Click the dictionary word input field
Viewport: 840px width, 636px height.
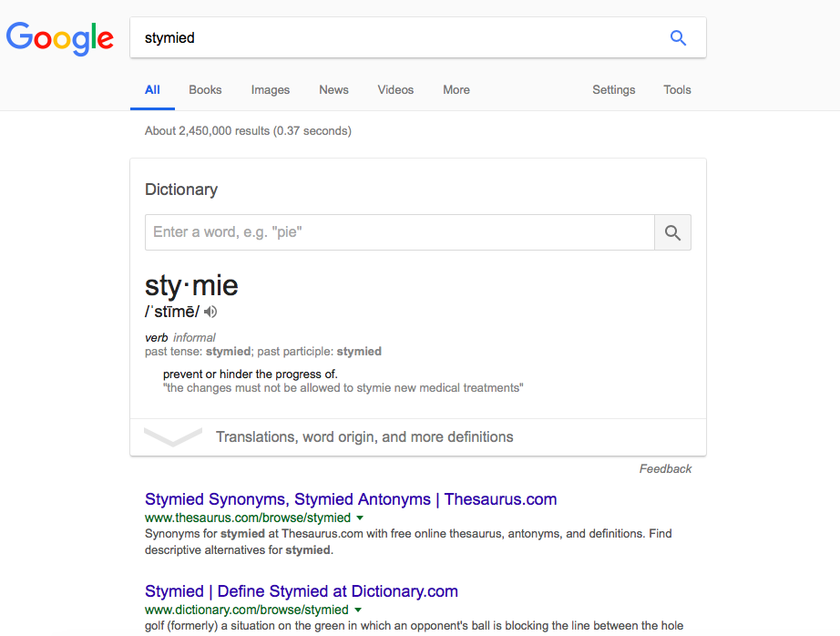pos(399,232)
